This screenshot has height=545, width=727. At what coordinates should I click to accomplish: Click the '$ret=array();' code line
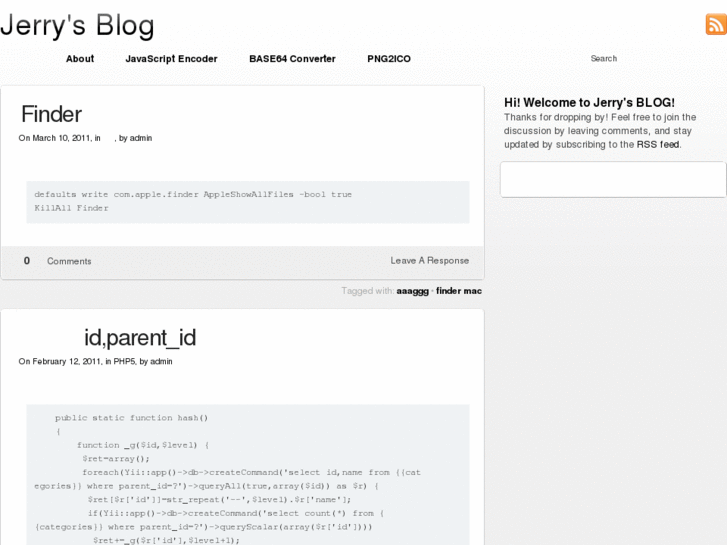pos(116,459)
